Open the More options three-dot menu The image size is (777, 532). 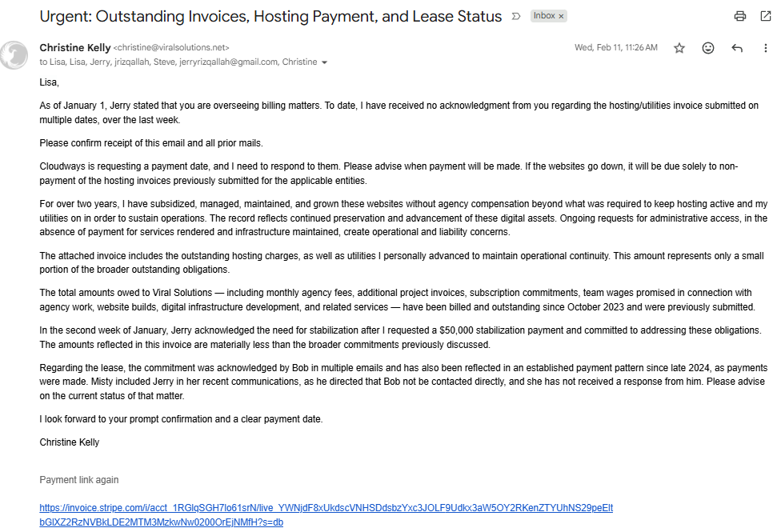[x=766, y=47]
